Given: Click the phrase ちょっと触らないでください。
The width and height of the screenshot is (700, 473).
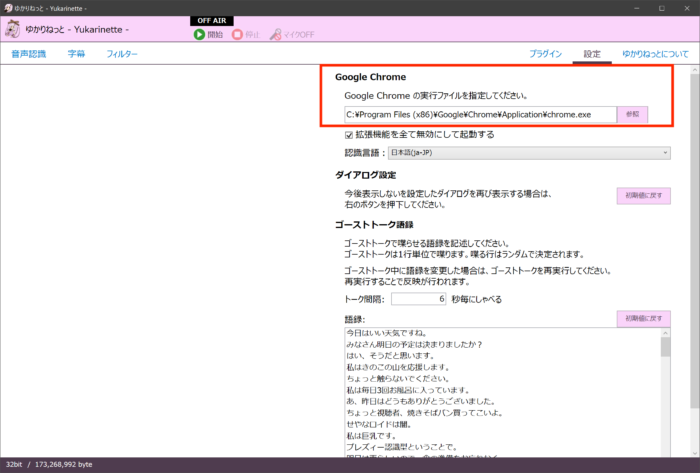Looking at the screenshot, I should tap(398, 378).
